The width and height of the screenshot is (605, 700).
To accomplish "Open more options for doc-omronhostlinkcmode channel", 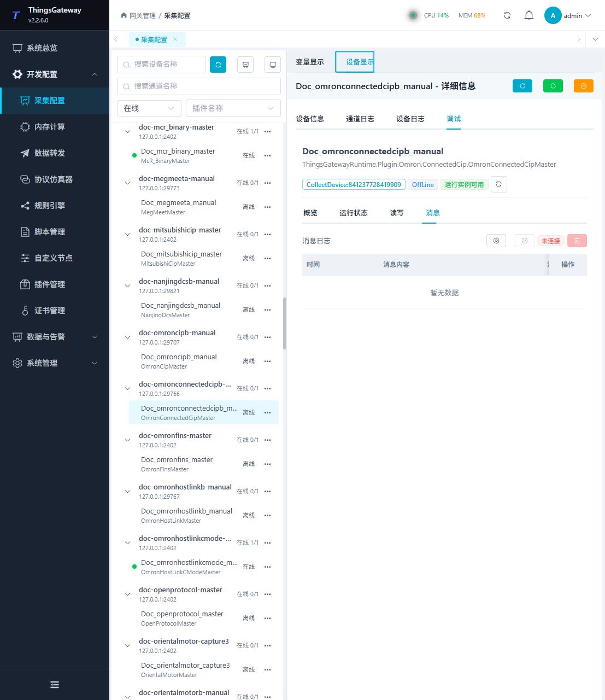I will tap(268, 543).
